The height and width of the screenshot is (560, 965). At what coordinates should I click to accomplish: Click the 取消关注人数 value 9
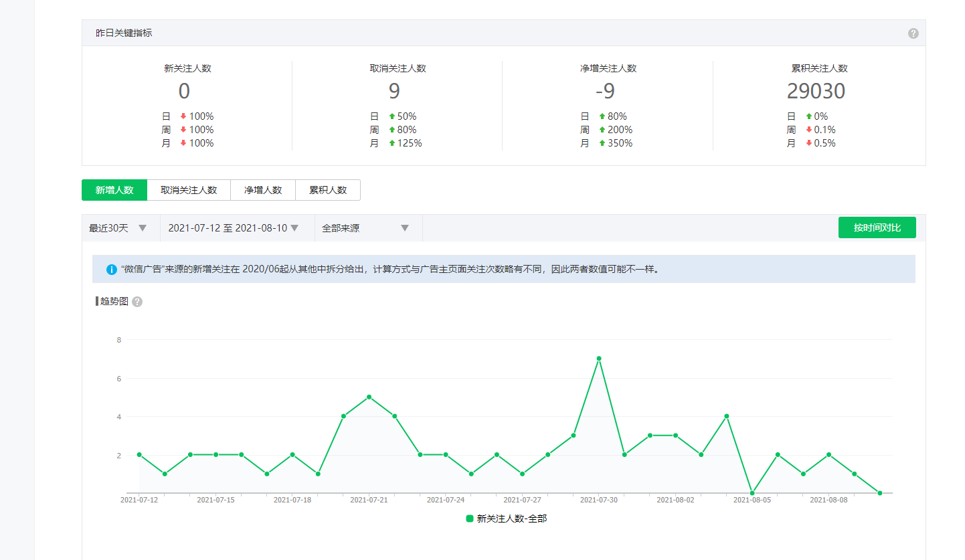click(x=394, y=91)
